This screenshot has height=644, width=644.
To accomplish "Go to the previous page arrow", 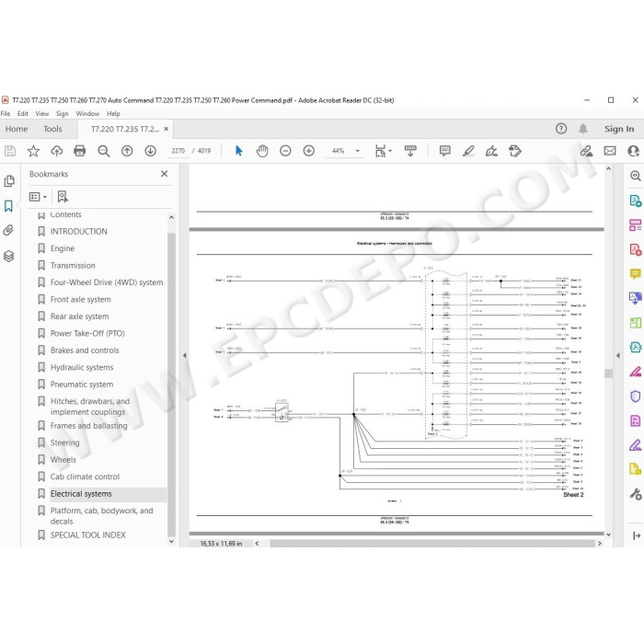I will coord(127,151).
